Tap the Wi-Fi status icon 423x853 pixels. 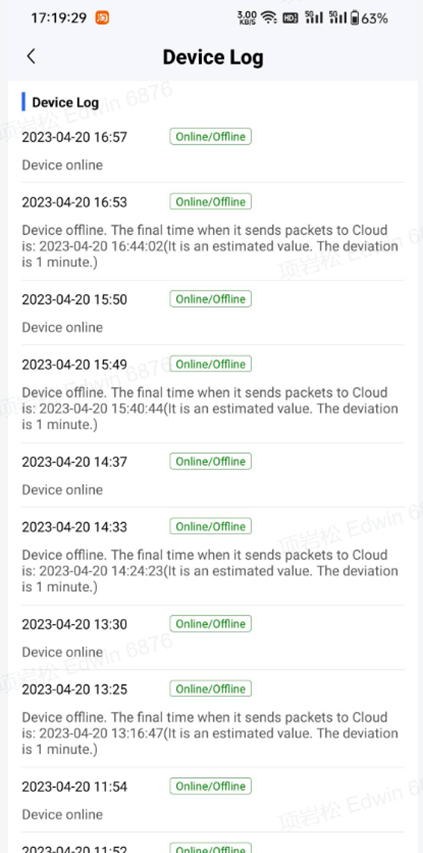268,18
